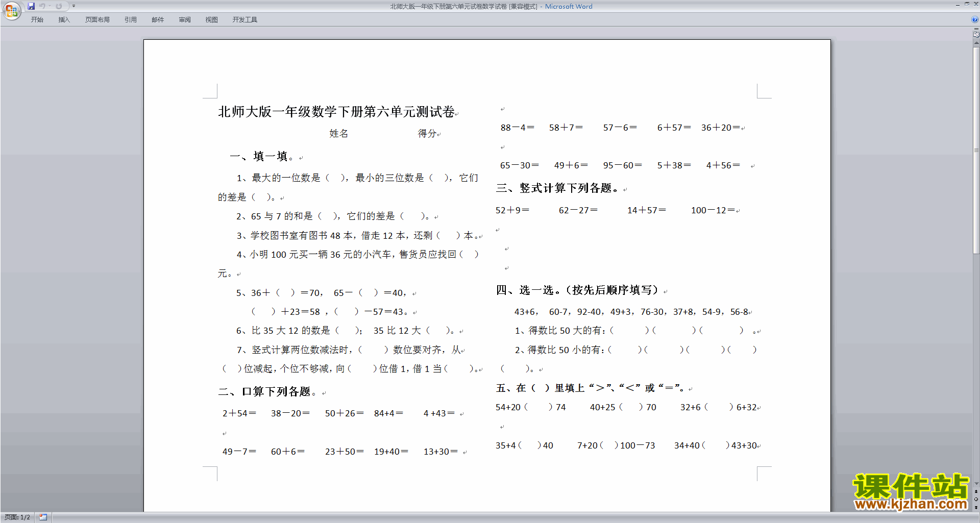
Task: Open Word Help with the question mark icon
Action: coord(975,20)
